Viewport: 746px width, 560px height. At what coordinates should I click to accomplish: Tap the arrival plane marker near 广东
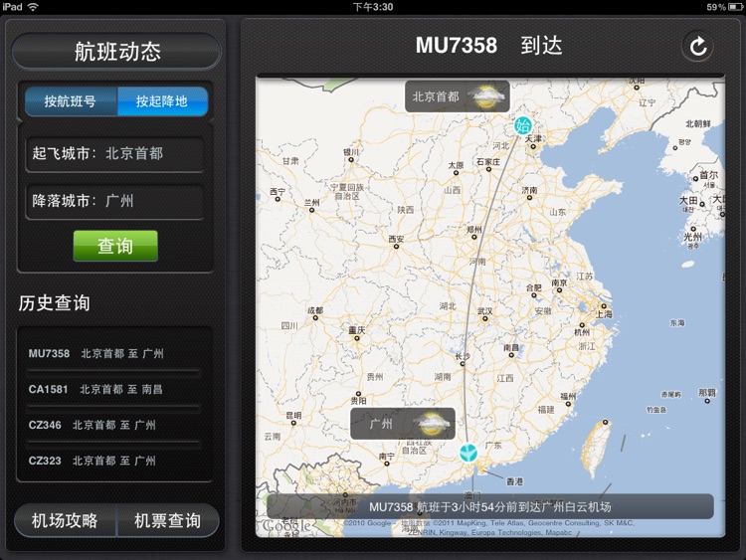coord(468,453)
